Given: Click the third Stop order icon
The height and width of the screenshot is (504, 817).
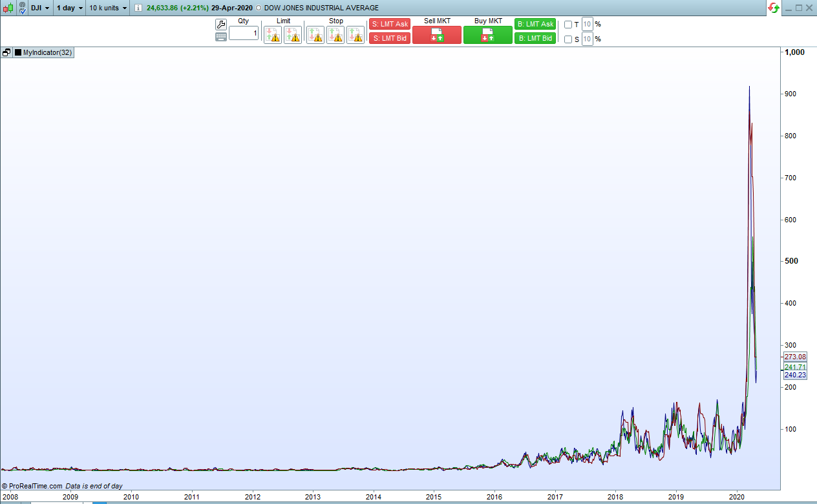Looking at the screenshot, I should (x=355, y=34).
